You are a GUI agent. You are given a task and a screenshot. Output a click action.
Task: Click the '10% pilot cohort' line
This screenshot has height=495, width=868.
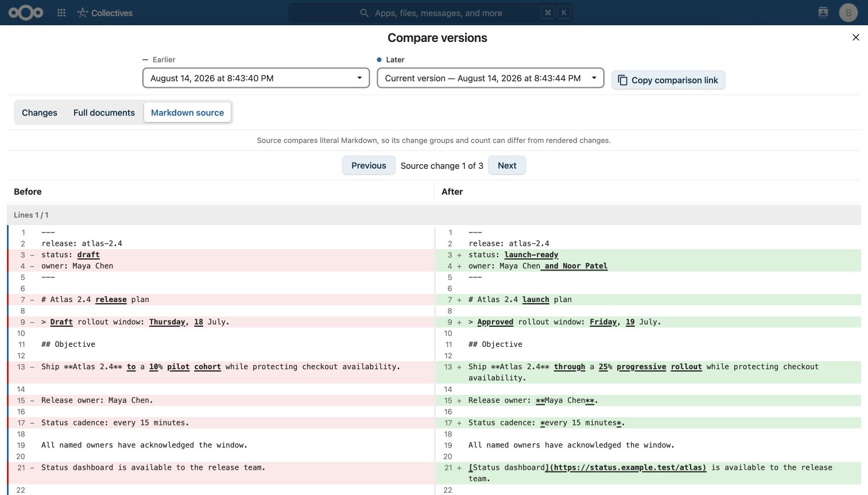tap(221, 372)
